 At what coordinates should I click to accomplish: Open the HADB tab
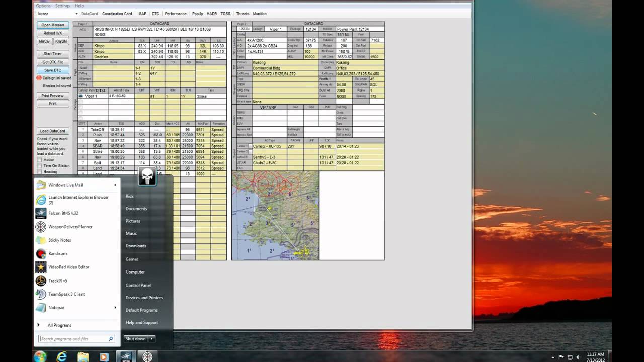tap(212, 14)
